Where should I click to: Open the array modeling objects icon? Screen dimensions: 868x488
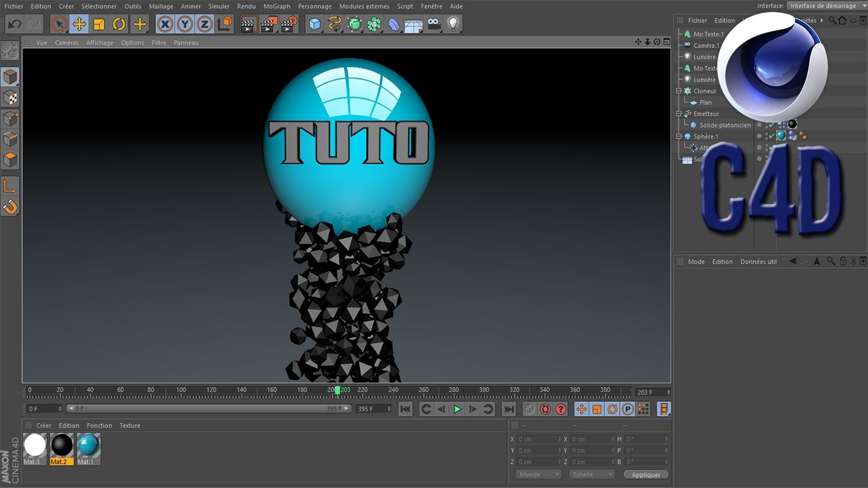click(374, 24)
